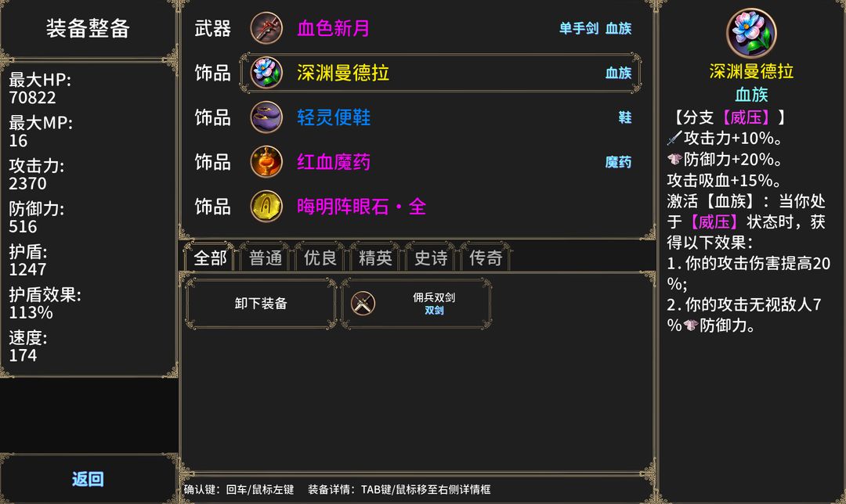Click the 轻灵便鞋 accessory name

[334, 117]
